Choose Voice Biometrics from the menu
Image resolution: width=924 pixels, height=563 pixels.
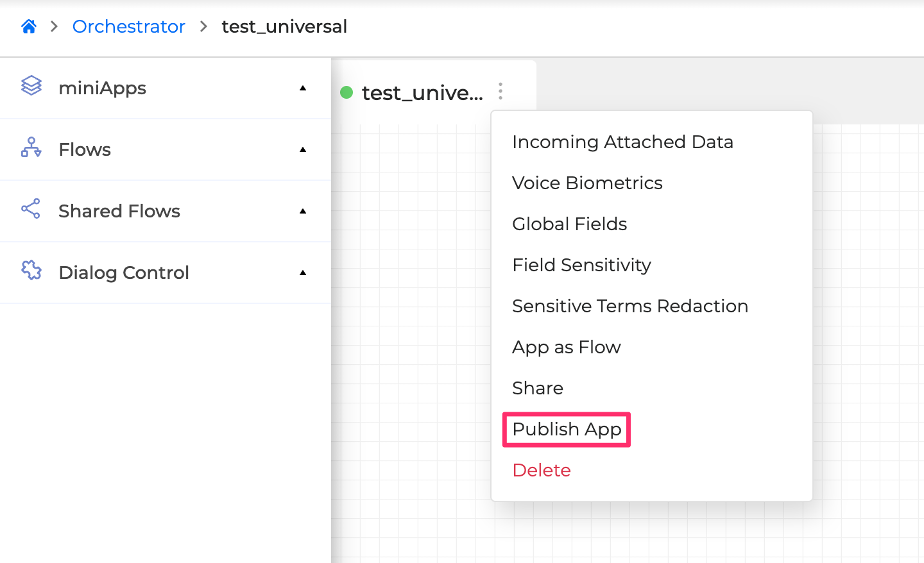pyautogui.click(x=587, y=183)
